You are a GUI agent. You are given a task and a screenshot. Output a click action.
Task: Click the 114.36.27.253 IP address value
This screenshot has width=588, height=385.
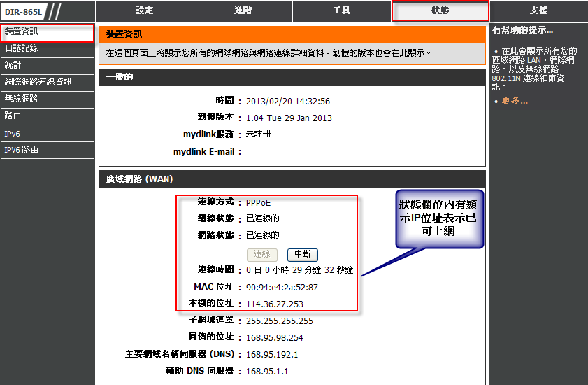tap(275, 304)
